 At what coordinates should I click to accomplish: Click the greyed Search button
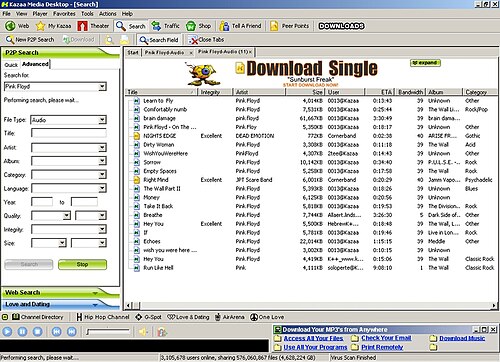tap(29, 264)
